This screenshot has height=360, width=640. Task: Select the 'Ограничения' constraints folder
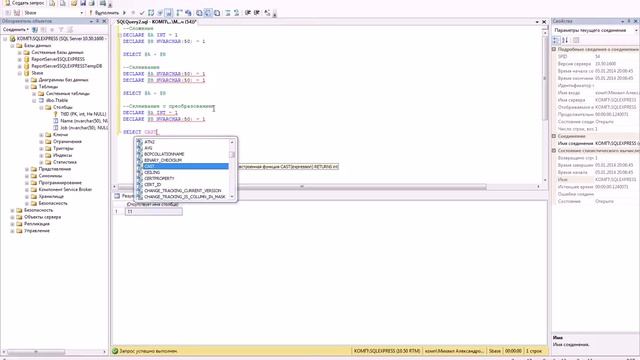click(x=67, y=142)
